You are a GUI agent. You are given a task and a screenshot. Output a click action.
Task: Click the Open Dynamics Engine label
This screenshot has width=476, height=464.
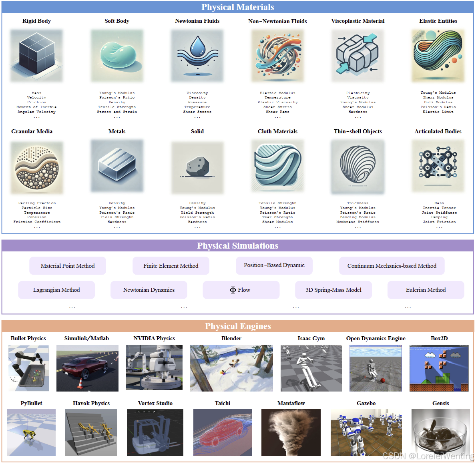(x=376, y=338)
